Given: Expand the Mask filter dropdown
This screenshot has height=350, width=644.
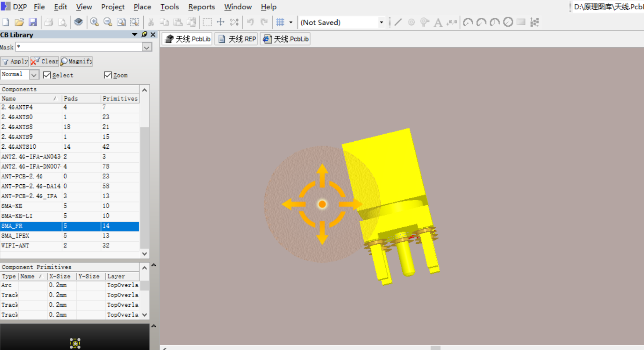Looking at the screenshot, I should 147,47.
